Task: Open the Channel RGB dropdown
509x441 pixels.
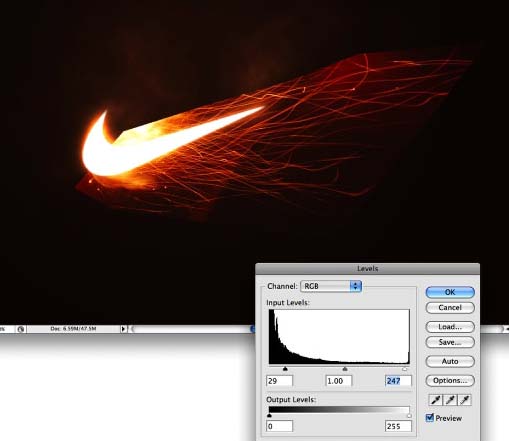Action: click(331, 286)
